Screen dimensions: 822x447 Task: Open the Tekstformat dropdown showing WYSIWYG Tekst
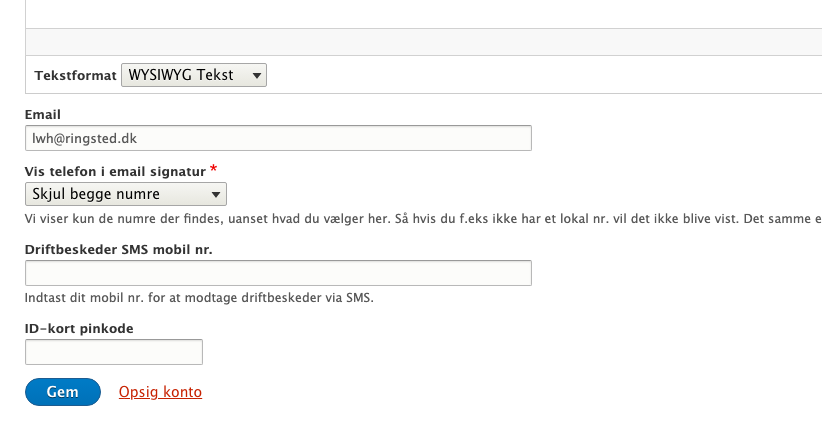coord(193,75)
